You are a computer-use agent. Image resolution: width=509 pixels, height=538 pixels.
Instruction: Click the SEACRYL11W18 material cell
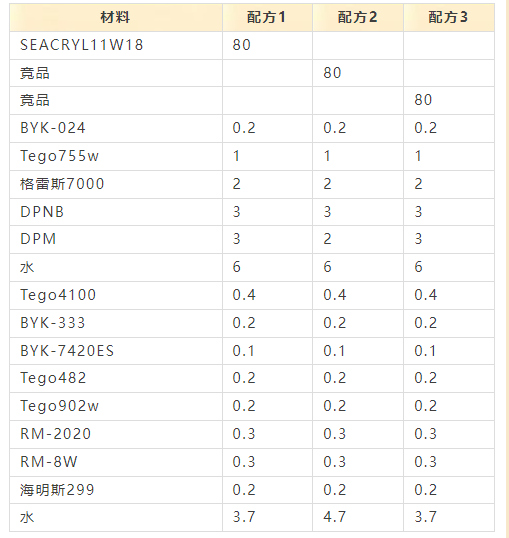pyautogui.click(x=116, y=45)
